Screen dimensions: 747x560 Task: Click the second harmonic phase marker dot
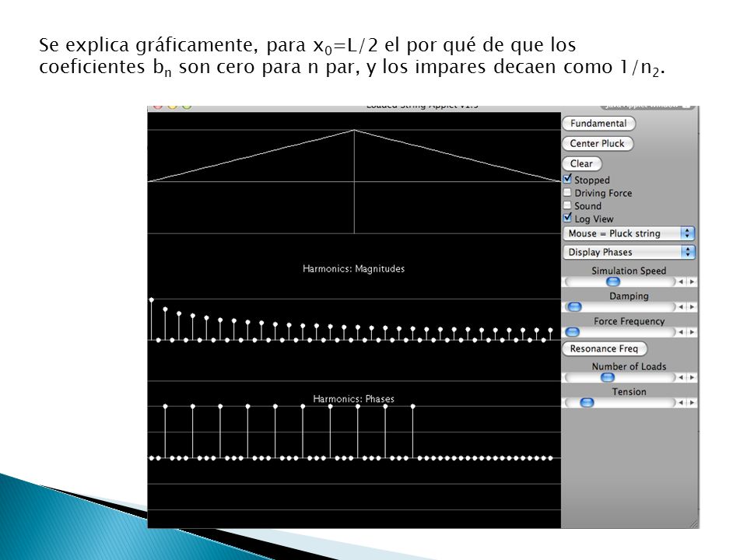[x=159, y=458]
